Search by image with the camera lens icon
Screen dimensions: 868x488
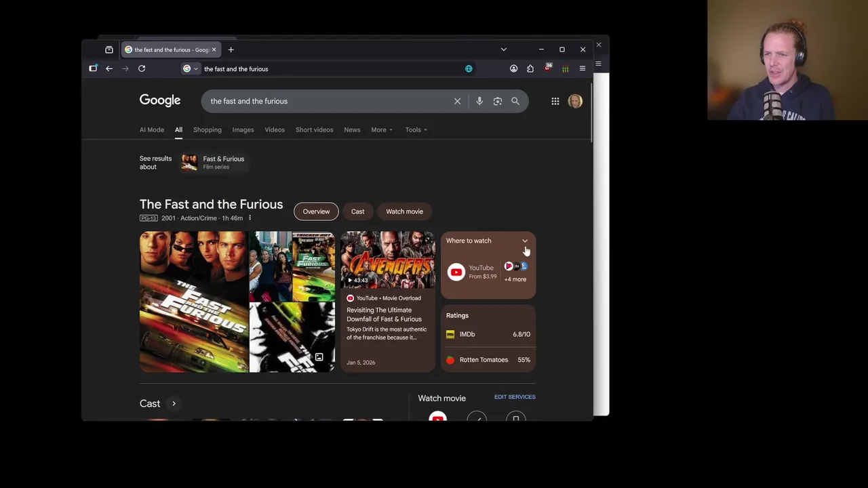(x=498, y=101)
